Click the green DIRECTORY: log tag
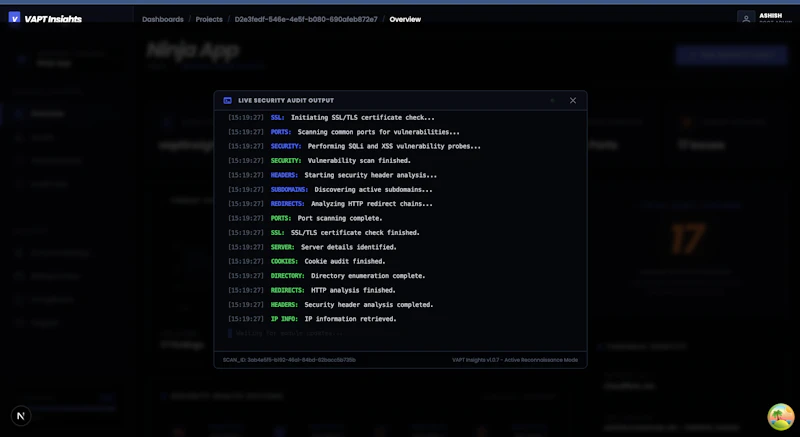This screenshot has width=800, height=437. pyautogui.click(x=288, y=276)
